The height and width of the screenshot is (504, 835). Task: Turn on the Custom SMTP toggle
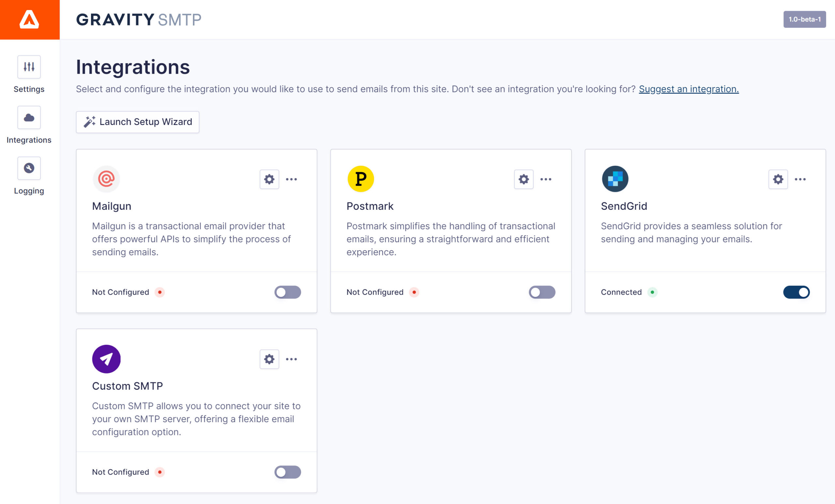point(287,472)
